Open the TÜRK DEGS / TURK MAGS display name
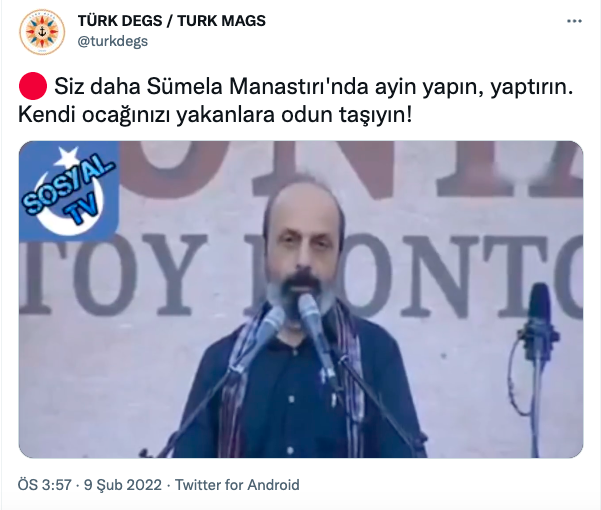 (x=171, y=21)
